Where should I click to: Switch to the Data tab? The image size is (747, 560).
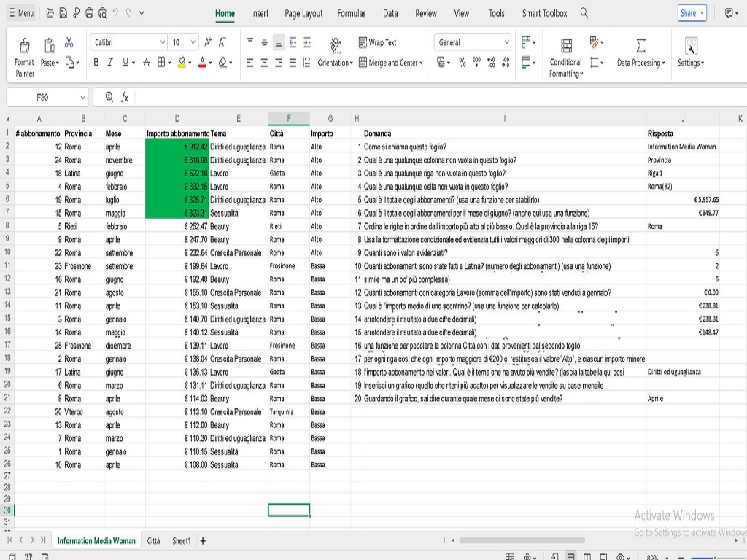(x=390, y=13)
